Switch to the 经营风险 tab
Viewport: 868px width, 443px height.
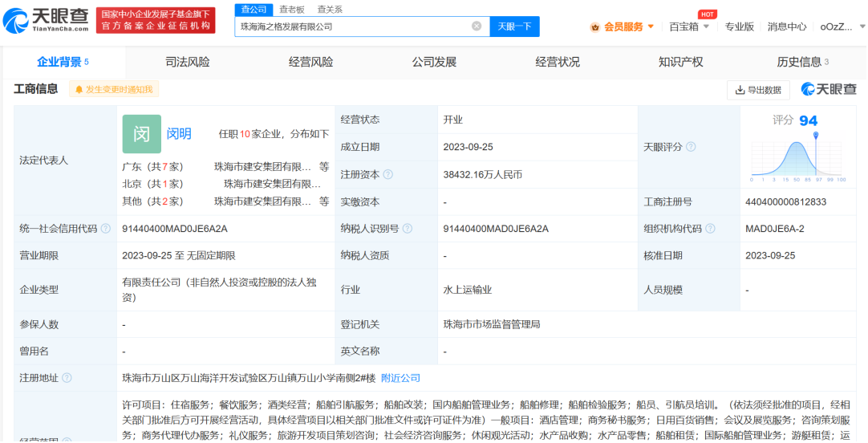click(311, 62)
